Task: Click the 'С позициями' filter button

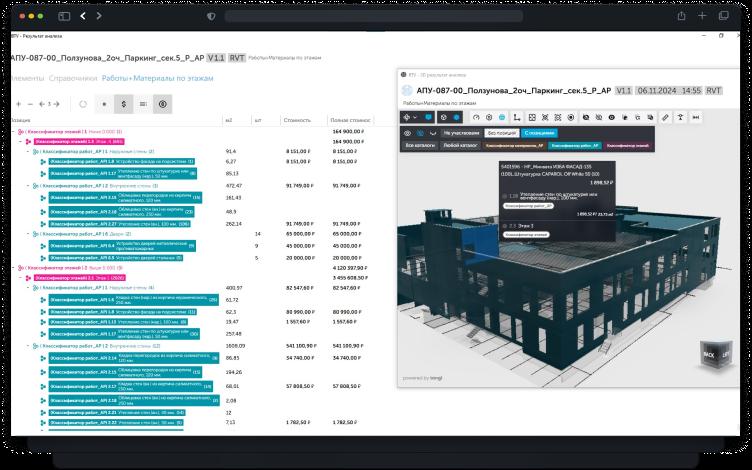Action: [x=540, y=132]
